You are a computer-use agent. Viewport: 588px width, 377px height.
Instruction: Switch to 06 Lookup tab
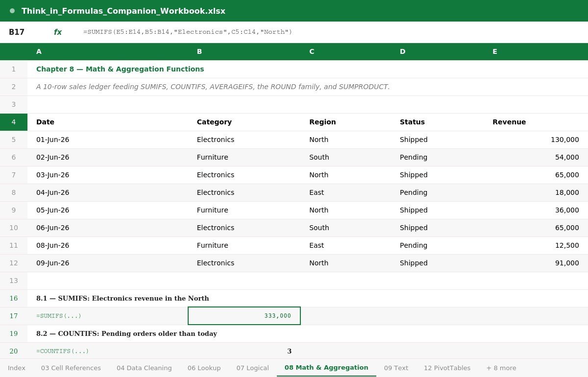tap(204, 368)
